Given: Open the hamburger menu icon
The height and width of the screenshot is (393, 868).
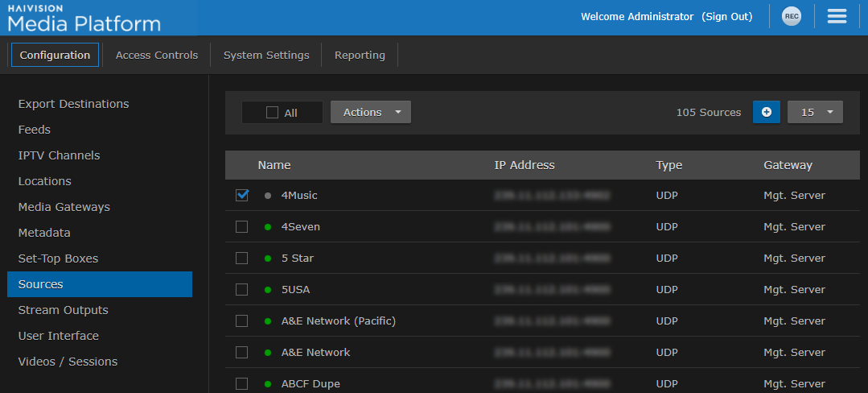Looking at the screenshot, I should [837, 17].
